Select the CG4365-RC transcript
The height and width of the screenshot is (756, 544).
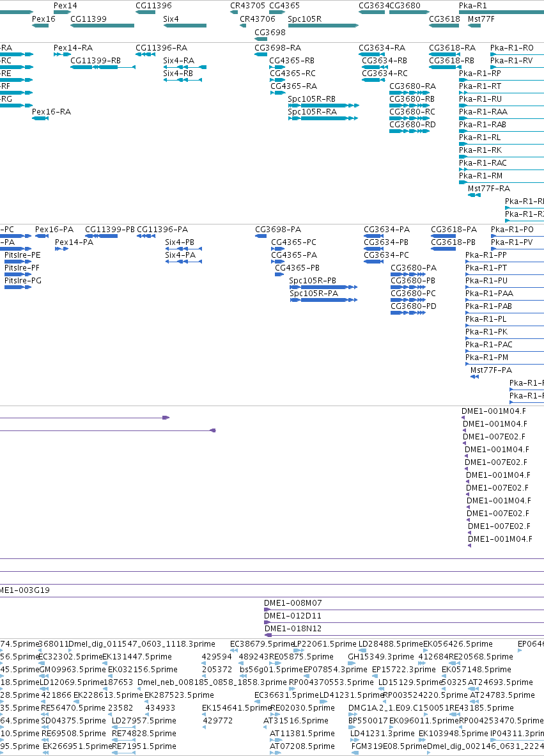pyautogui.click(x=277, y=80)
